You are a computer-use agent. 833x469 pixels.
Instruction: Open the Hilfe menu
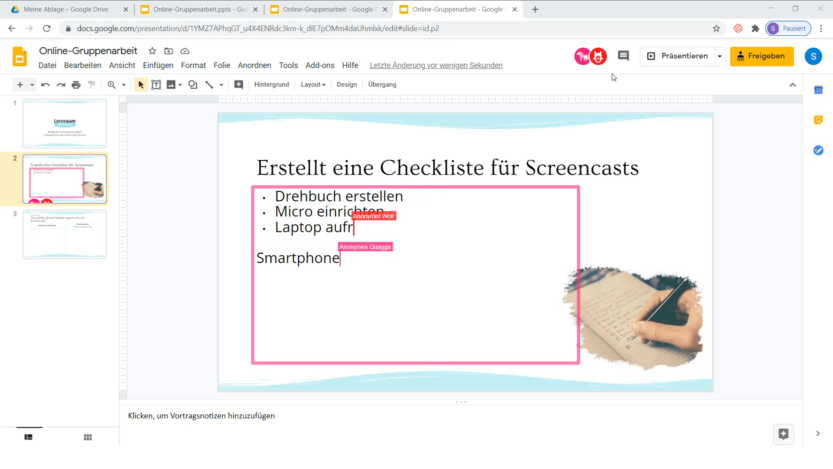click(350, 65)
